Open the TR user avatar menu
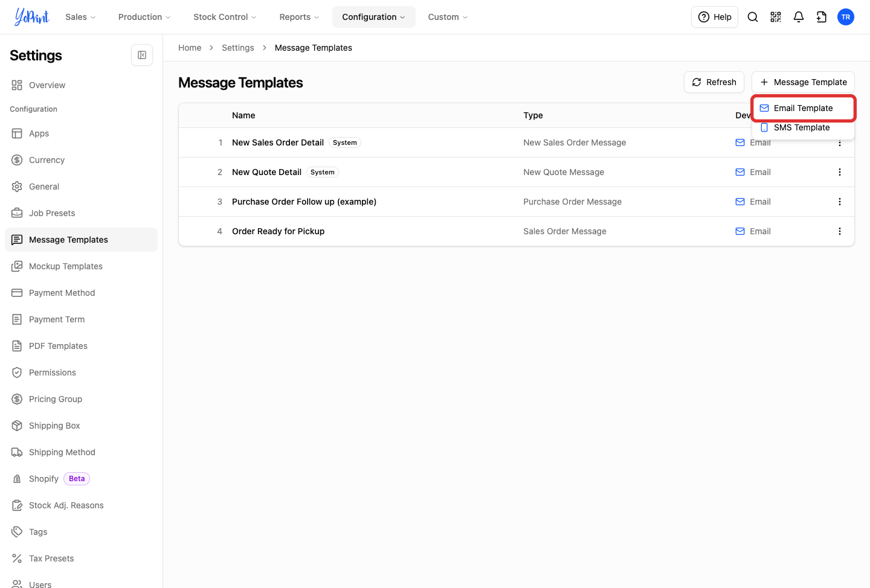The height and width of the screenshot is (588, 870). [x=846, y=17]
